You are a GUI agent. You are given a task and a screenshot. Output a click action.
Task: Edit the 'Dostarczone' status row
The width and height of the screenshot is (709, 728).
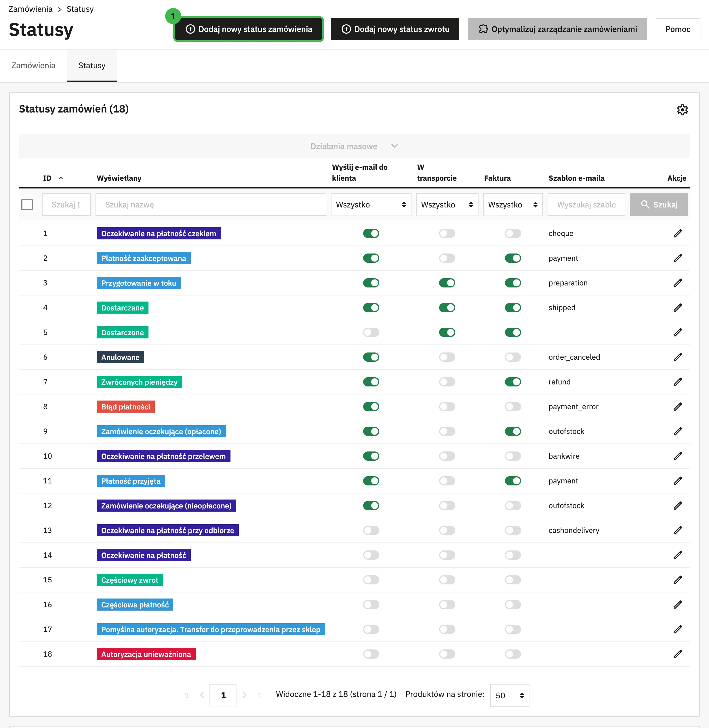677,333
